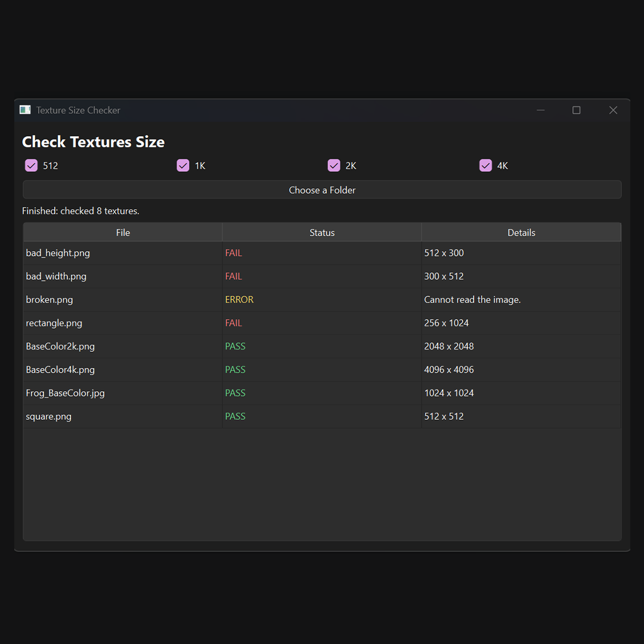Uncheck the 512 size checkbox
Viewport: 644px width, 644px height.
pyautogui.click(x=31, y=166)
